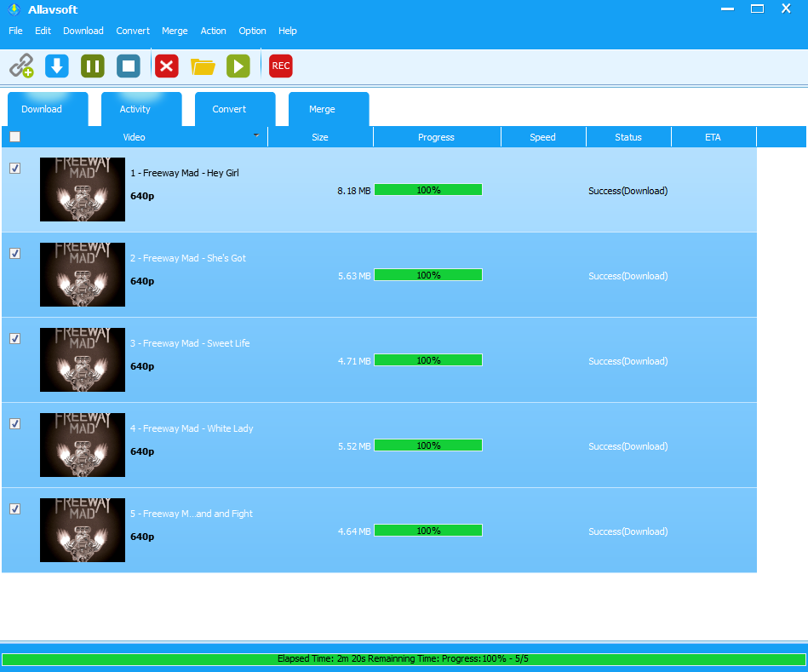
Task: Open the Action menu
Action: coord(214,31)
